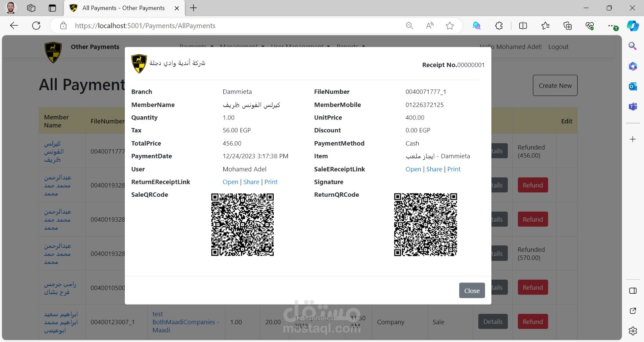Add a new sidebar app plus
The width and height of the screenshot is (644, 342).
tap(633, 139)
